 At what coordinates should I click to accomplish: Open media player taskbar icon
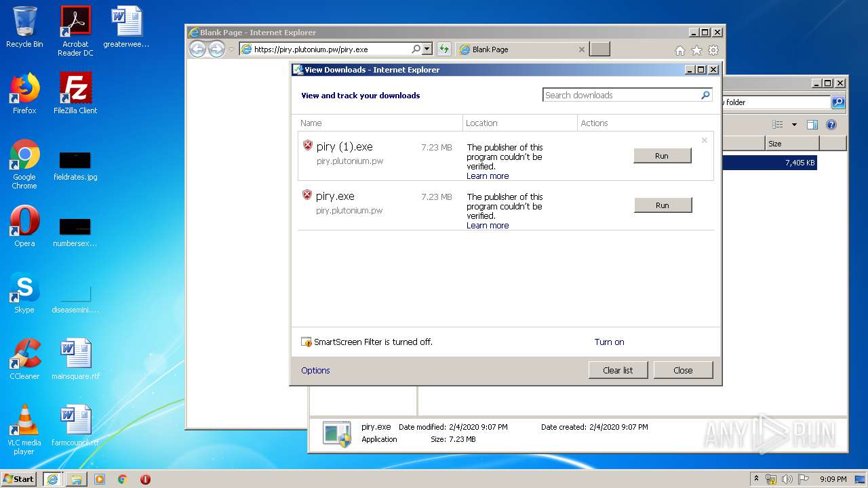(x=100, y=479)
